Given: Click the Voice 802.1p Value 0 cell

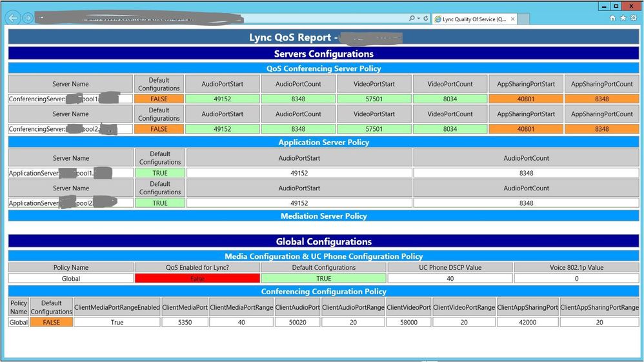Looking at the screenshot, I should pyautogui.click(x=577, y=278).
